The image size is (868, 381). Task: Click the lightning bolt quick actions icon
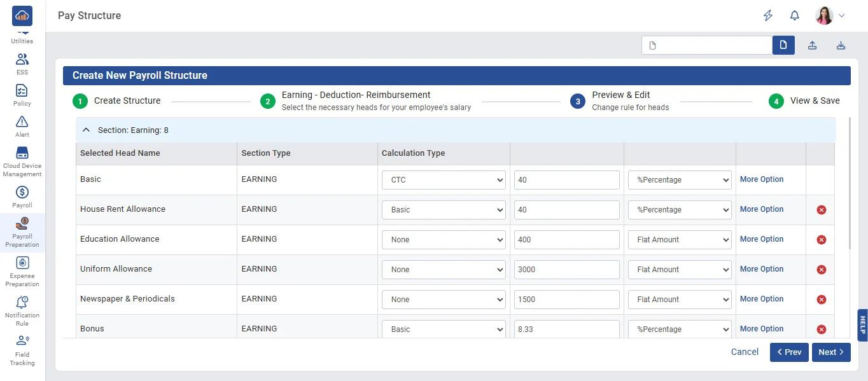(768, 16)
